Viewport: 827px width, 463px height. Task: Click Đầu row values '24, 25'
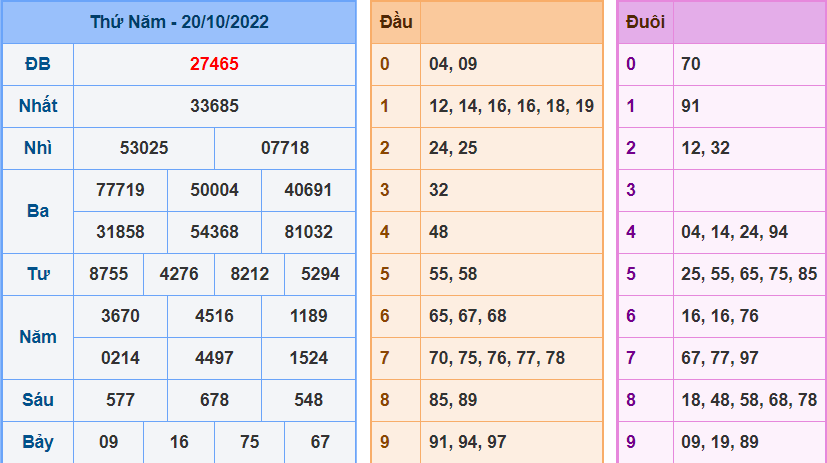point(453,148)
